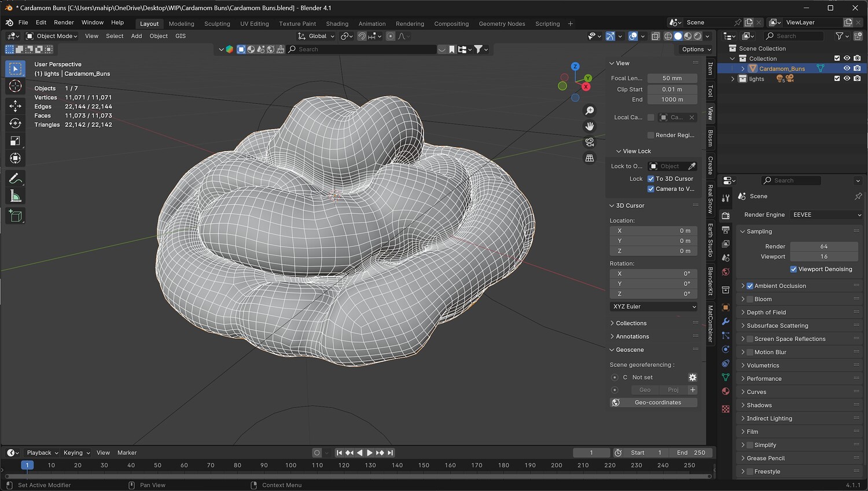Switch to orthographic grid view icon
The height and width of the screenshot is (491, 868).
coord(589,157)
